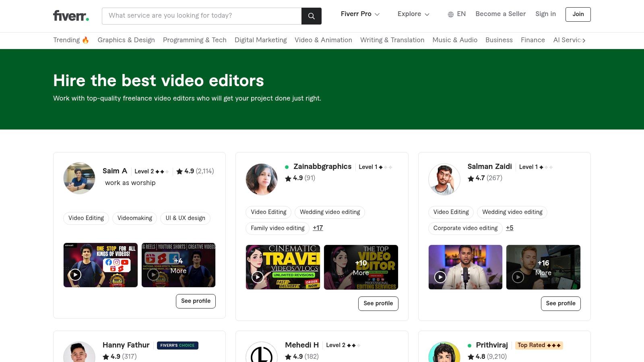The image size is (644, 362).
Task: Click the Video Editing tag on Salman Zaidi
Action: point(450,212)
